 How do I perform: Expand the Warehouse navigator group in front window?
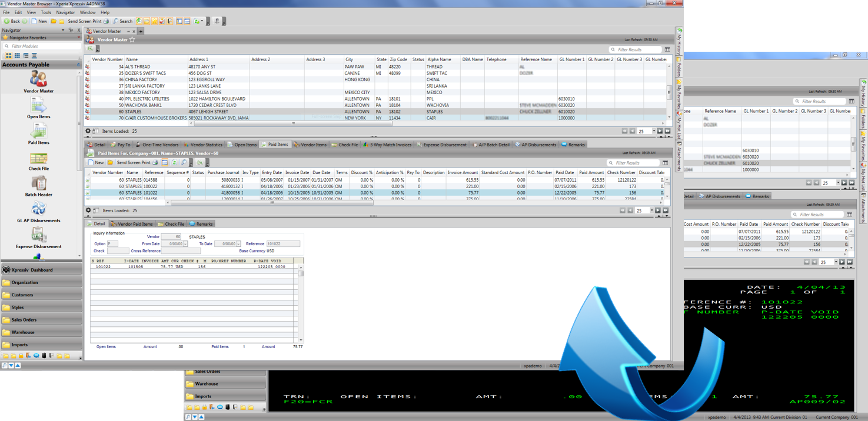(41, 332)
